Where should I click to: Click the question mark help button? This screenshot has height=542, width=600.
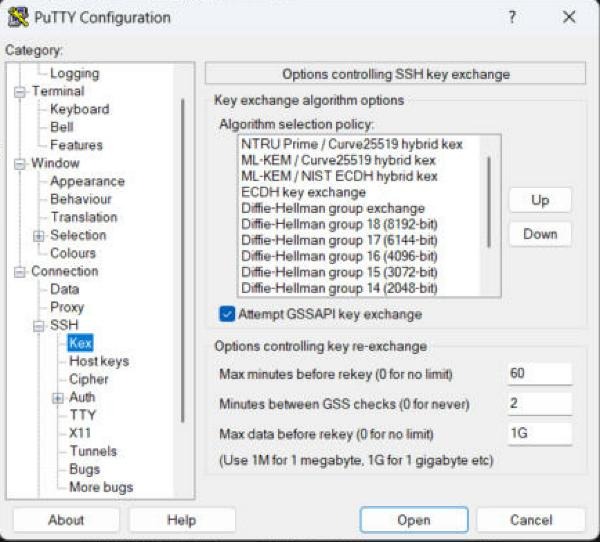pyautogui.click(x=512, y=17)
